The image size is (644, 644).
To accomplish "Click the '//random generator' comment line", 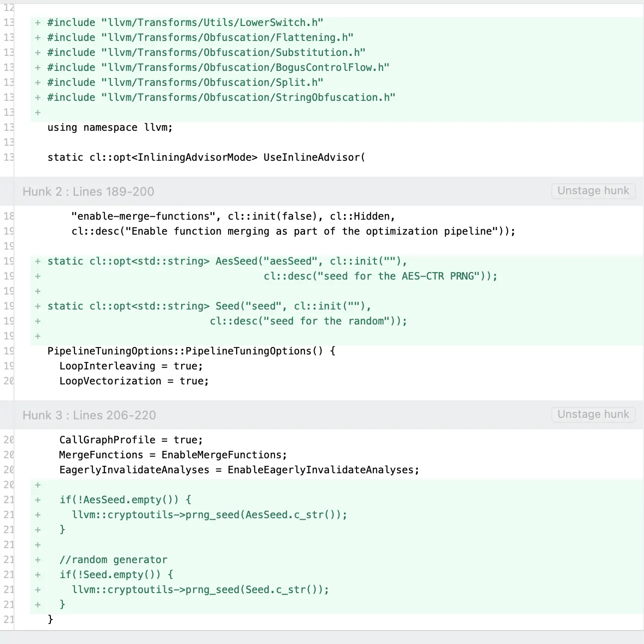I will tap(113, 560).
